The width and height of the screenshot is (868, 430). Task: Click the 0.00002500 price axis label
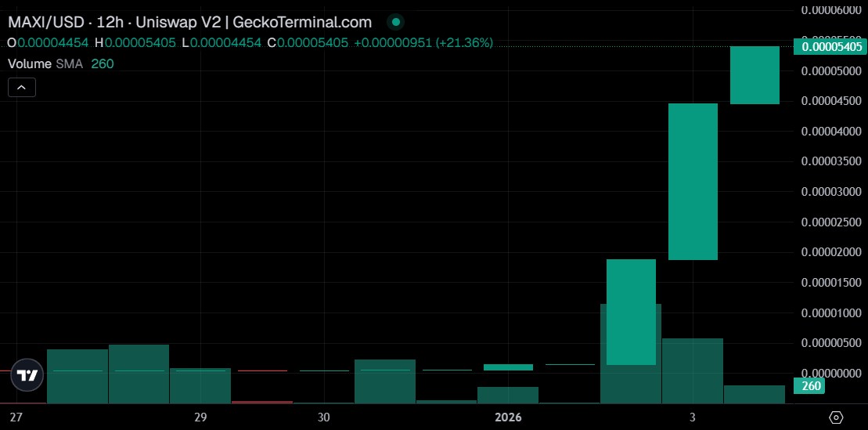coord(831,222)
